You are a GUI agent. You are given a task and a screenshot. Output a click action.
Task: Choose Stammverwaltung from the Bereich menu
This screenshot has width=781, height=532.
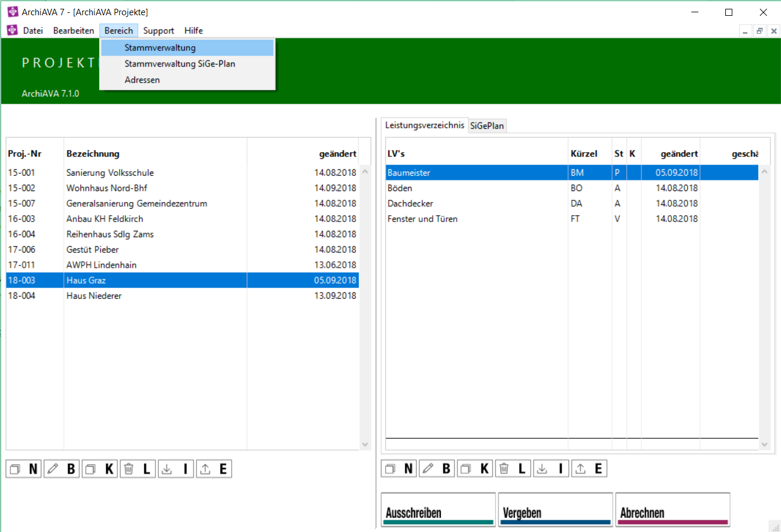coord(187,47)
